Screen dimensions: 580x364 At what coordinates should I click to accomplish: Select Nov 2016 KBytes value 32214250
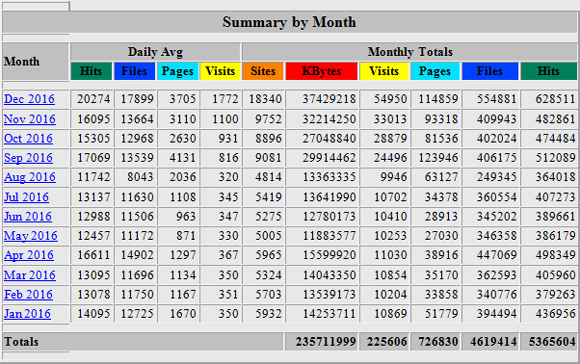point(329,119)
